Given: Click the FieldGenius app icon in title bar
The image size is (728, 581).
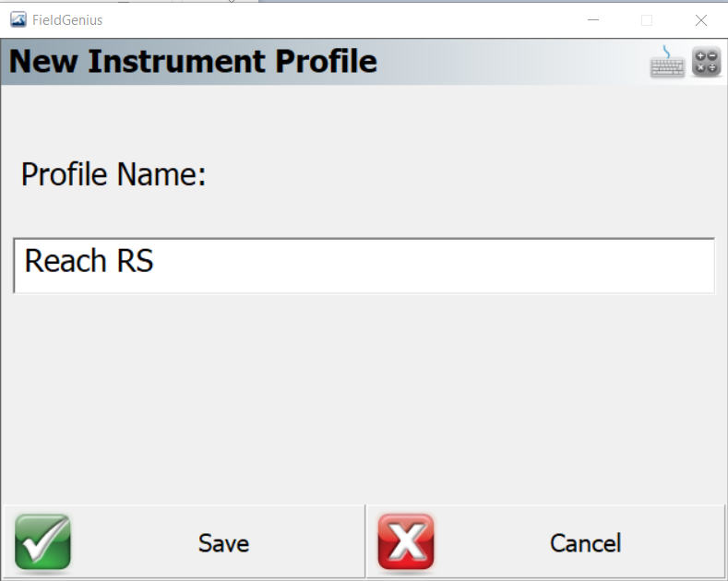Looking at the screenshot, I should pos(18,20).
